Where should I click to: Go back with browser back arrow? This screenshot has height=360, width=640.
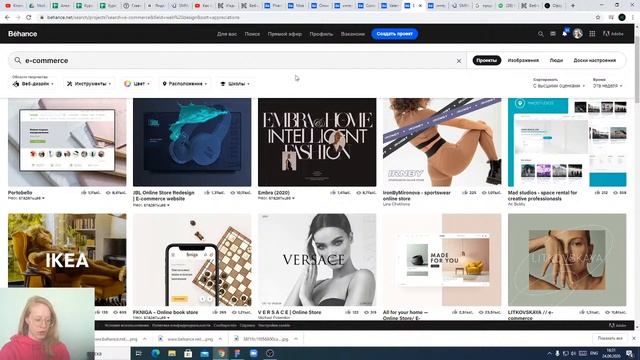(x=7, y=18)
